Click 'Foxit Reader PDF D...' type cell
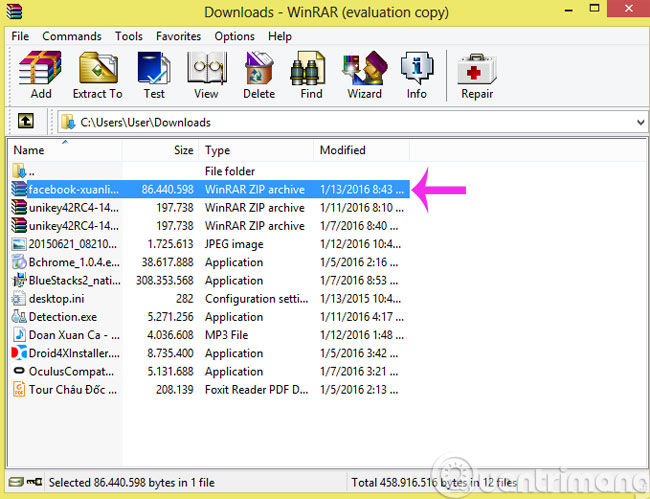This screenshot has height=499, width=650. tap(257, 390)
